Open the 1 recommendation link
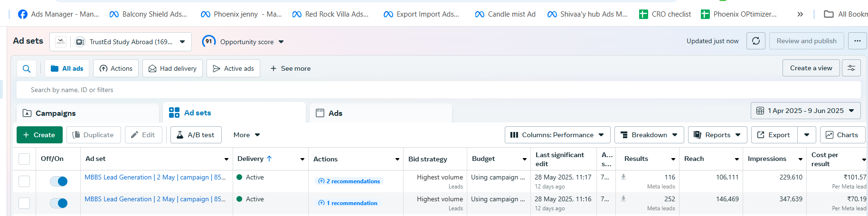The height and width of the screenshot is (216, 868). point(348,203)
